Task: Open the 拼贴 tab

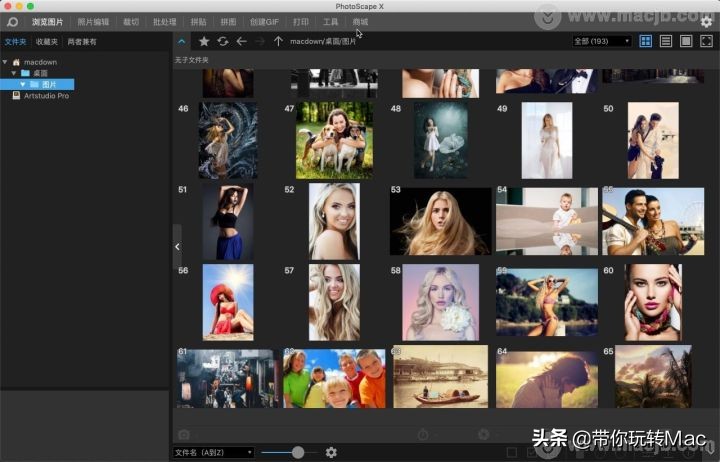Action: pyautogui.click(x=198, y=22)
